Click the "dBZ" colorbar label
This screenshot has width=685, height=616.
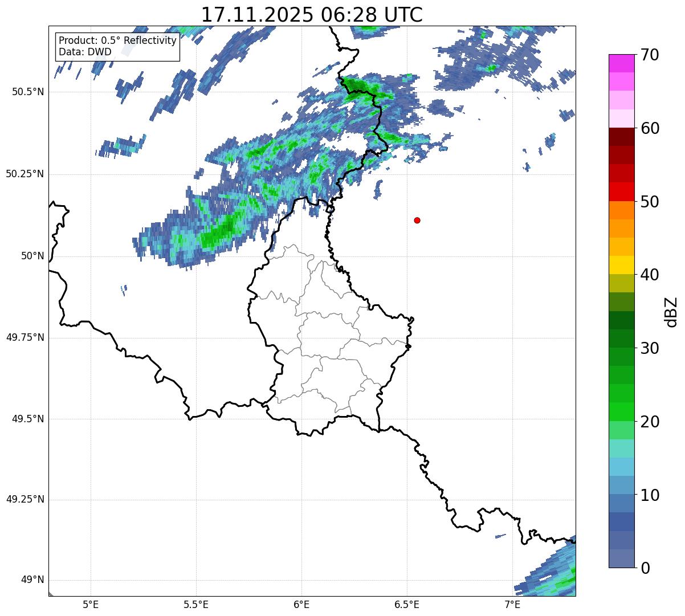tap(671, 311)
